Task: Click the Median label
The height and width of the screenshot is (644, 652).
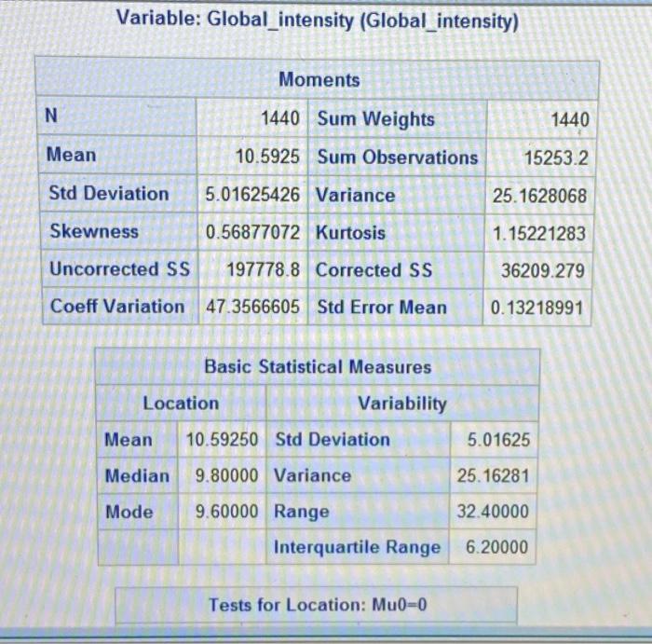Action: pyautogui.click(x=137, y=475)
